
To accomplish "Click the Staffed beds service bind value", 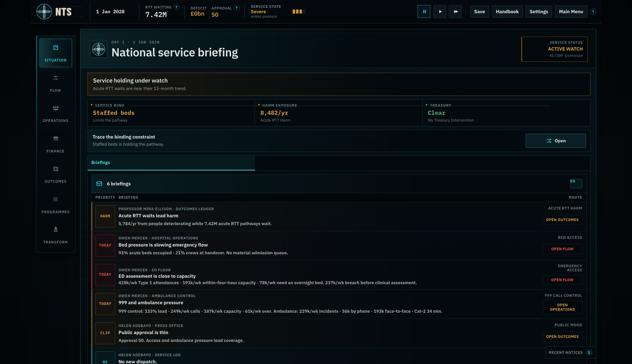I will (114, 113).
